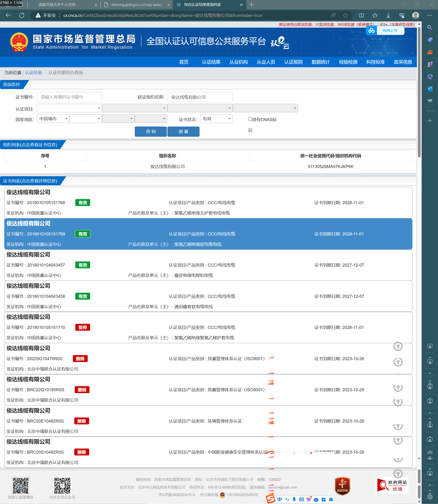Add a sidebar app with plus icon
This screenshot has width=438, height=504.
pyautogui.click(x=430, y=121)
